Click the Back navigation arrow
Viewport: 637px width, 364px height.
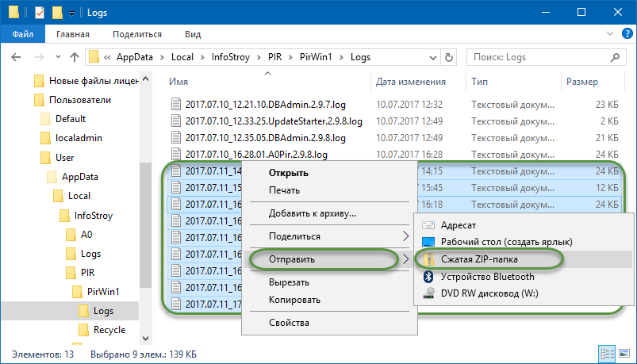tap(17, 57)
